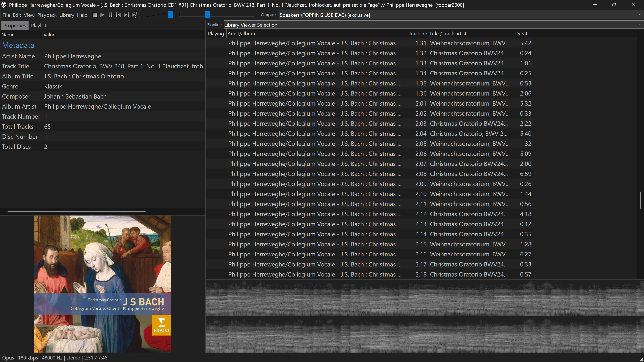
Task: Open the Output device dropdown
Action: (x=640, y=15)
